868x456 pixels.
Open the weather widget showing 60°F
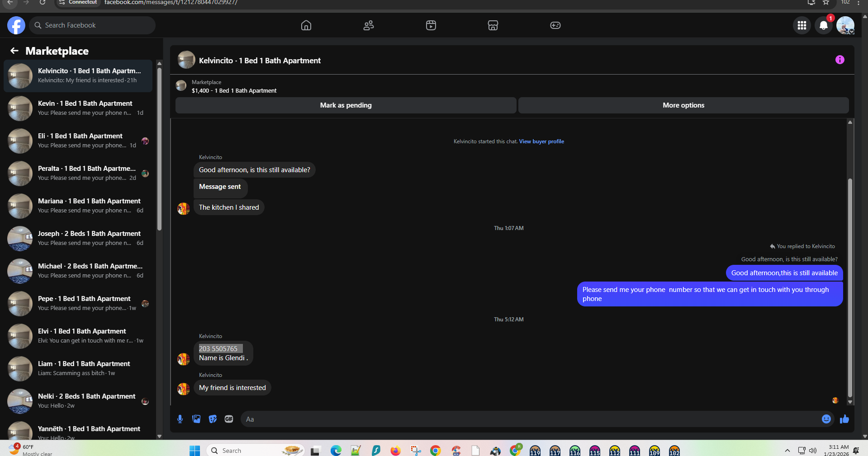[31, 450]
